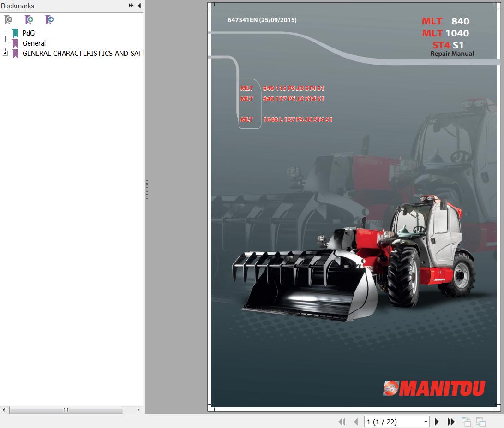Image resolution: width=504 pixels, height=428 pixels.
Task: Click the bookmarks horizontal scrollbar thumb
Action: (x=66, y=410)
